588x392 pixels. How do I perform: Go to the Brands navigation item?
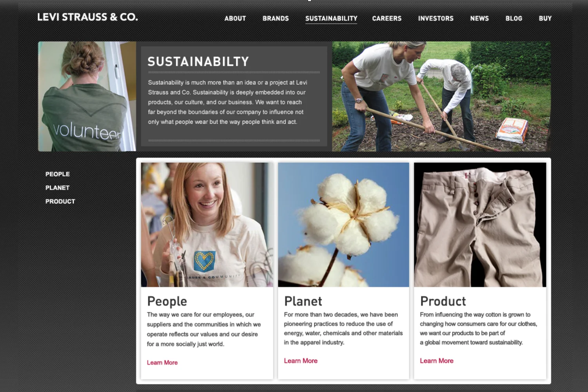point(276,18)
